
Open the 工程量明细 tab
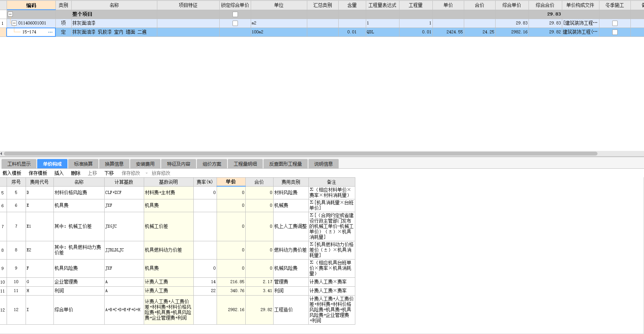click(245, 164)
